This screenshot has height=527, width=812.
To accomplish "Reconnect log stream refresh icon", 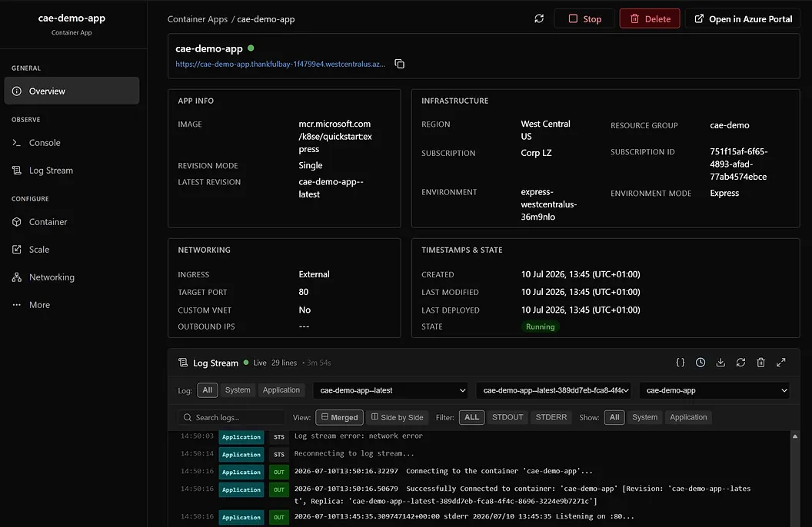I will point(740,363).
